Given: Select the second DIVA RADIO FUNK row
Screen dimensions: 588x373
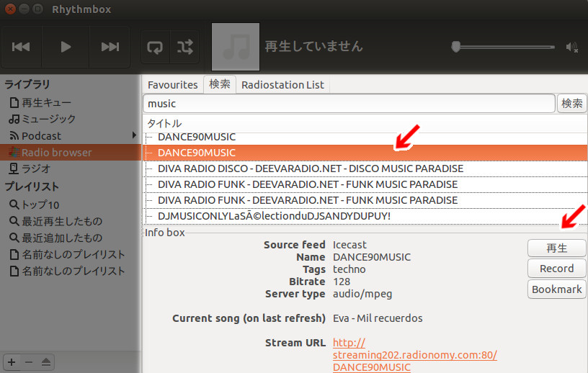Looking at the screenshot, I should click(x=365, y=199).
